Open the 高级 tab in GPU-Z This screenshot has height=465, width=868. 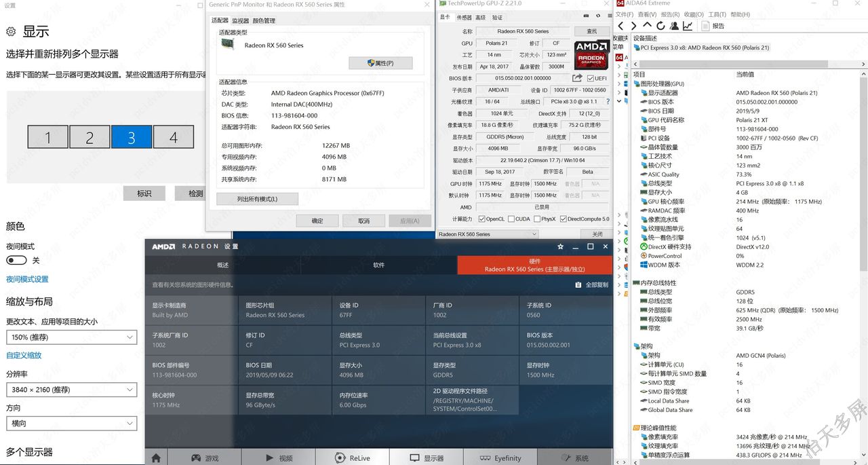point(480,18)
